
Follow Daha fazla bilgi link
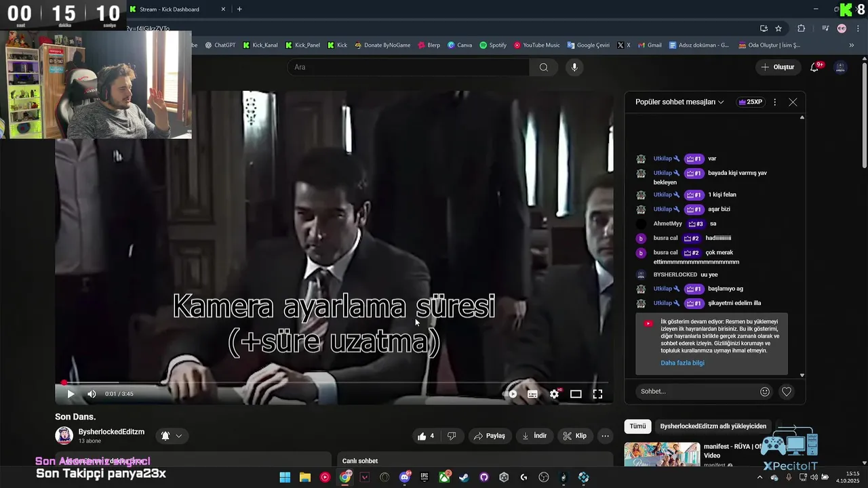click(682, 363)
